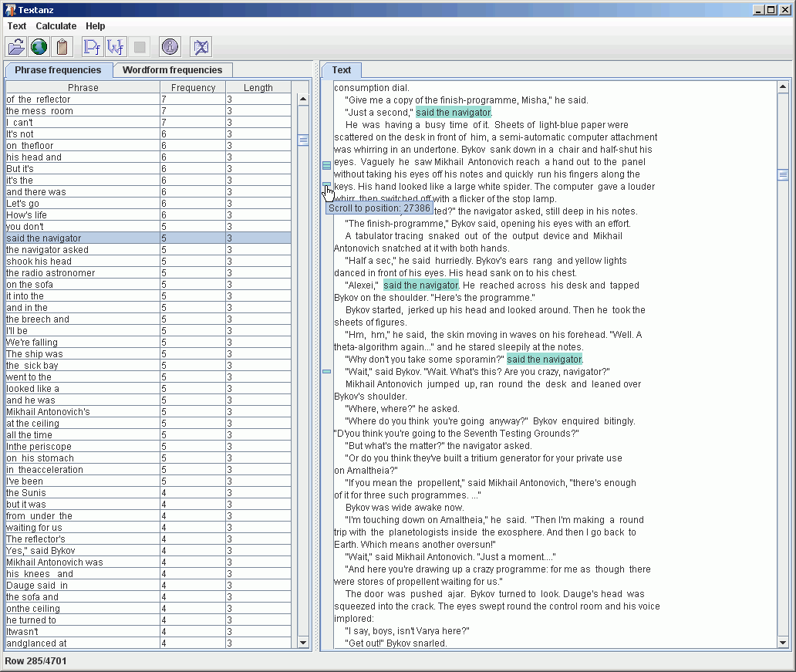Select the 'We're falling' phrase row
The width and height of the screenshot is (796, 672).
pos(148,343)
